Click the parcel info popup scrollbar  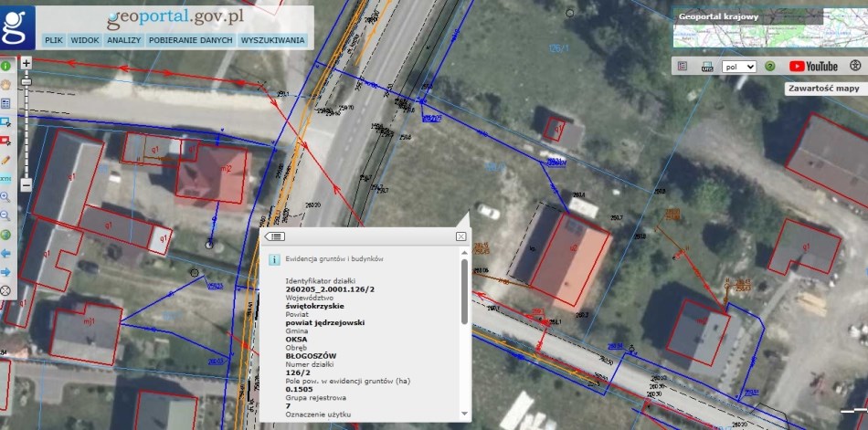pos(464,292)
